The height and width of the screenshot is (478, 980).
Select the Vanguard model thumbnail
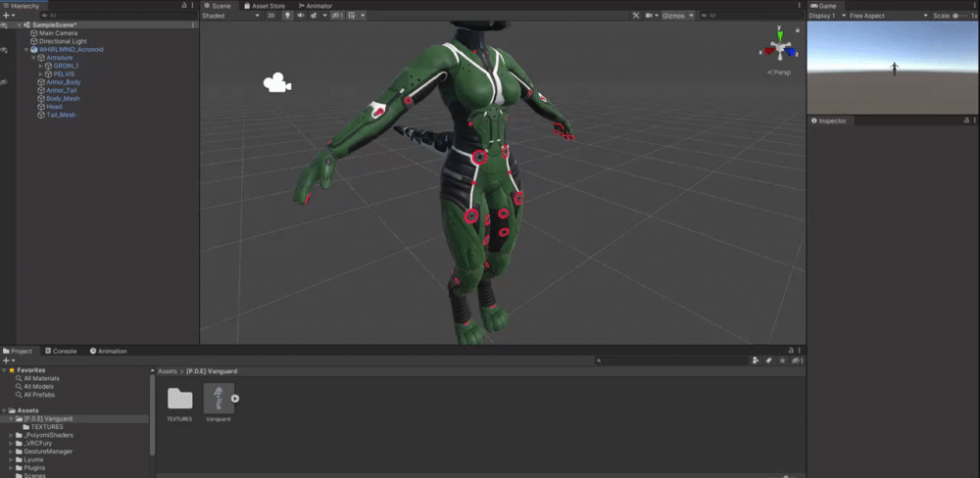(219, 398)
